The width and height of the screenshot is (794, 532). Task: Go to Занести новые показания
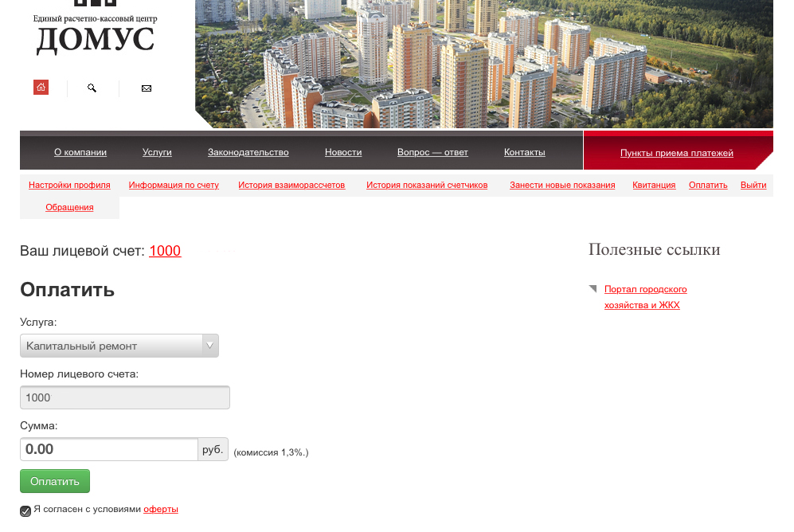coord(562,186)
